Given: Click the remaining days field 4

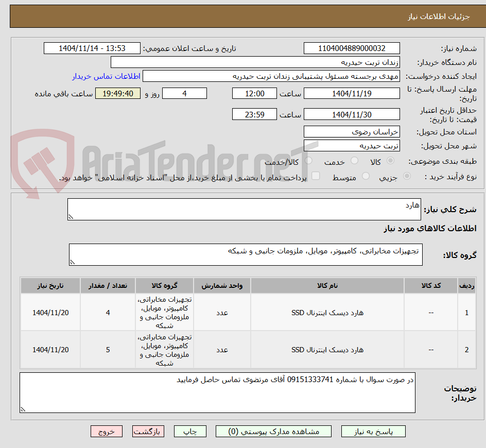Looking at the screenshot, I should pyautogui.click(x=184, y=93).
